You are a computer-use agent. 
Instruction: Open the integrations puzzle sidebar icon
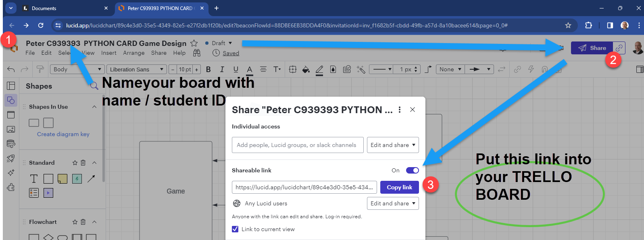(x=11, y=187)
